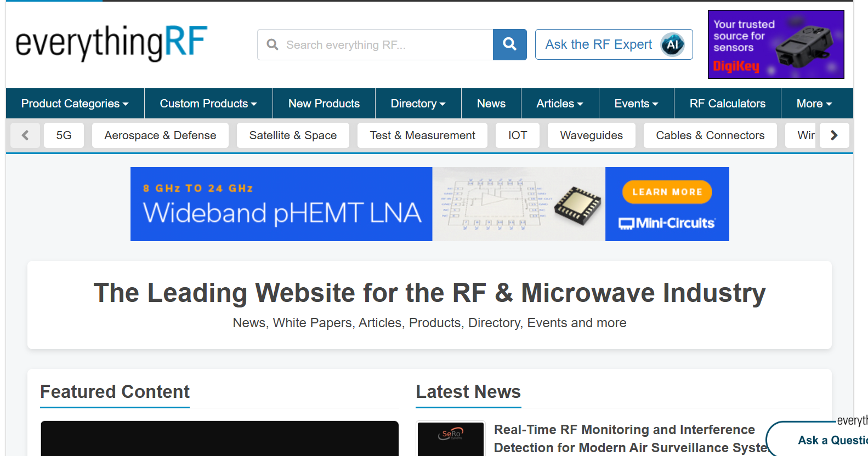Screen dimensions: 868x456
Task: Expand the More dropdown
Action: pyautogui.click(x=814, y=104)
